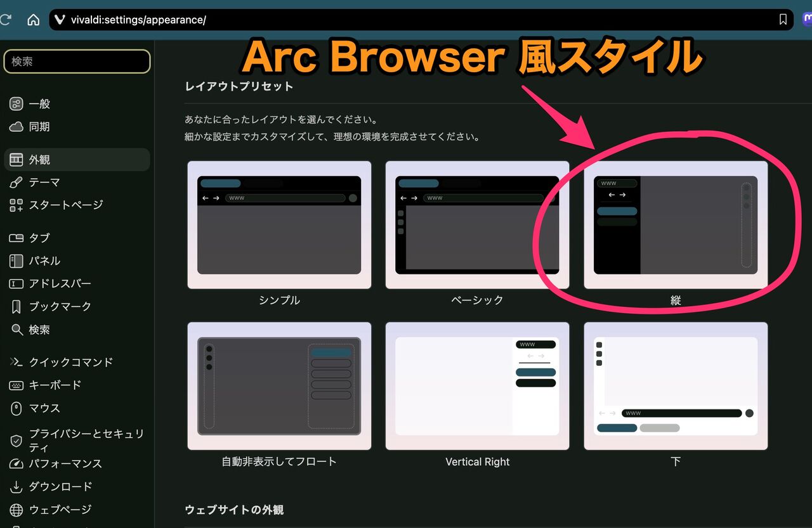The image size is (812, 528).
Task: Click the ベーシック preset label
Action: point(477,300)
